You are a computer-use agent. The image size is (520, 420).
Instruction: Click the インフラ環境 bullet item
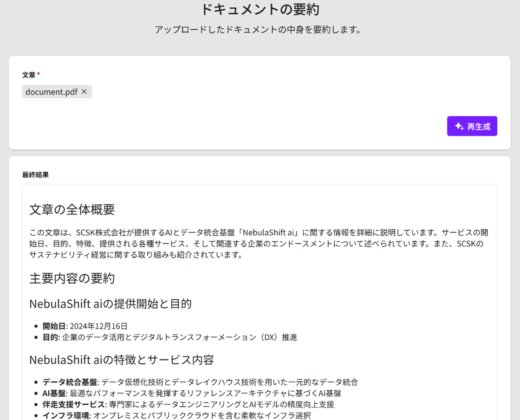177,416
